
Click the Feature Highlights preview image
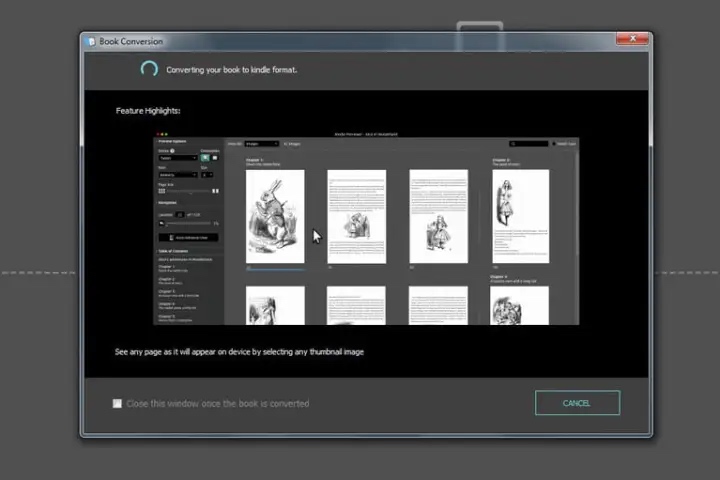tap(366, 228)
